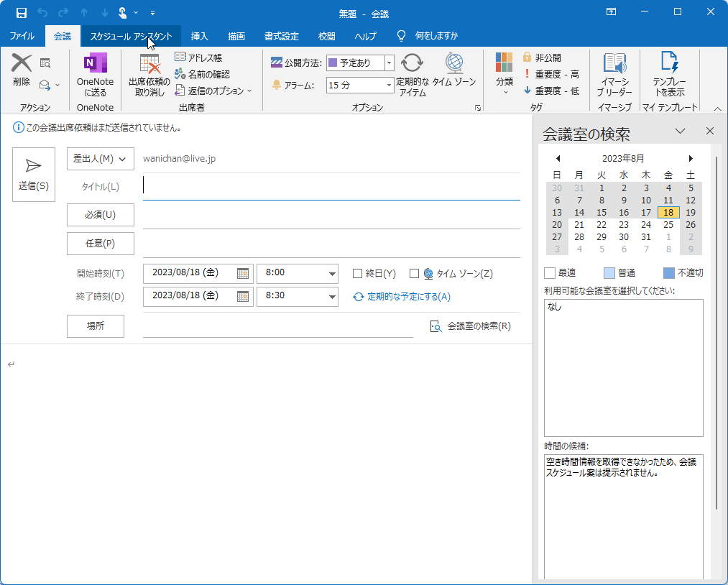This screenshot has height=585, width=728.
Task: Check the タイム ゾーン checkbox
Action: coord(413,273)
